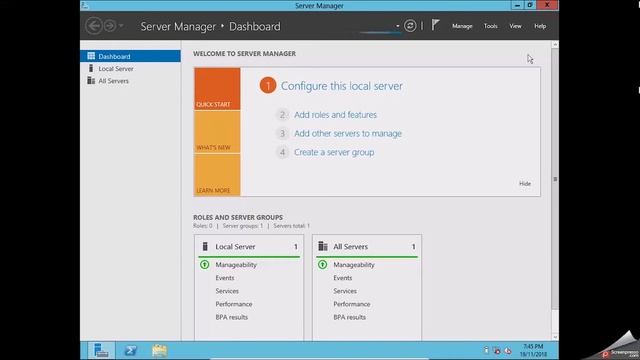The height and width of the screenshot is (360, 640).
Task: Click the network icon in system tray
Action: click(497, 350)
